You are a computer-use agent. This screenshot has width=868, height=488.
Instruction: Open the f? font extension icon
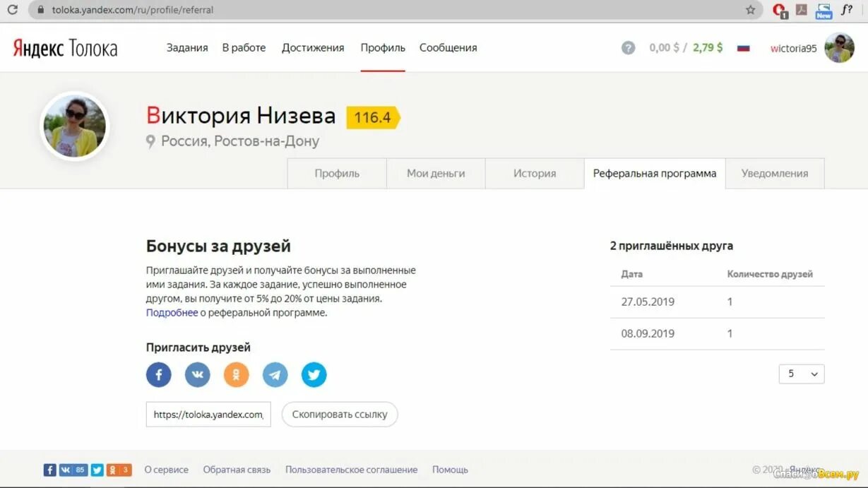(847, 10)
